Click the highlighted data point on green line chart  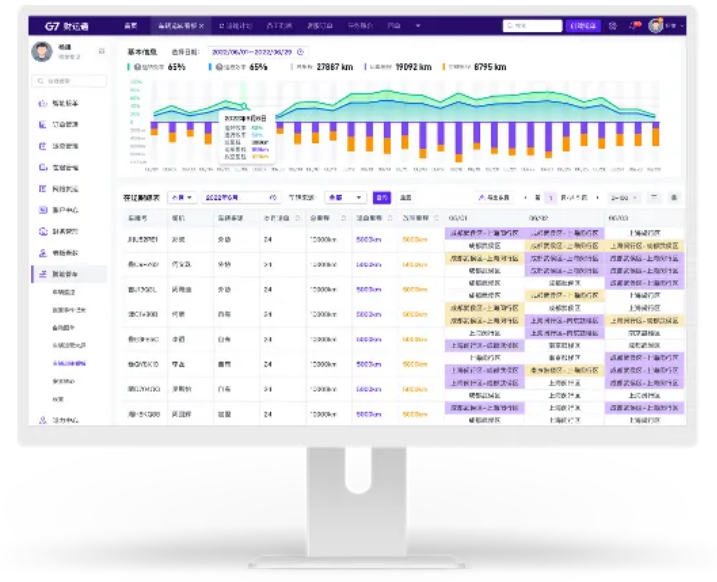pyautogui.click(x=245, y=106)
